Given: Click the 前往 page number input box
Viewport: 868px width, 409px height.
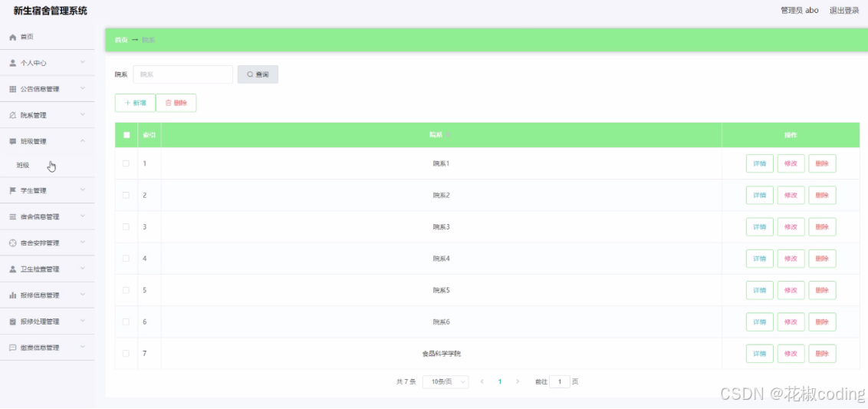Looking at the screenshot, I should click(560, 382).
